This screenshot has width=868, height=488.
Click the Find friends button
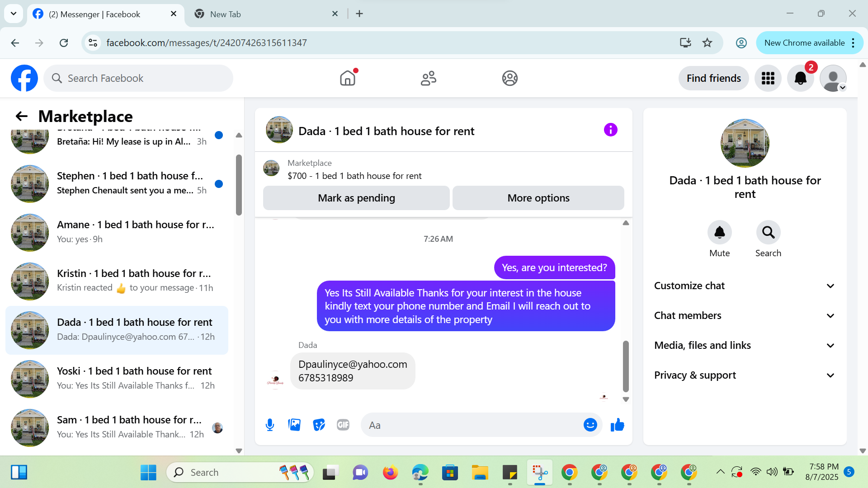(713, 78)
